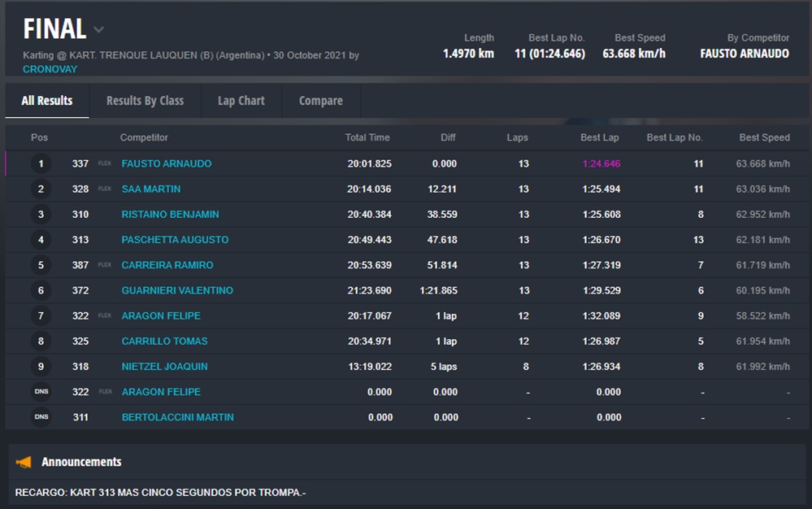Click the DNS badge for BERTOLACCINI MARTIN
The image size is (812, 509).
tap(41, 417)
